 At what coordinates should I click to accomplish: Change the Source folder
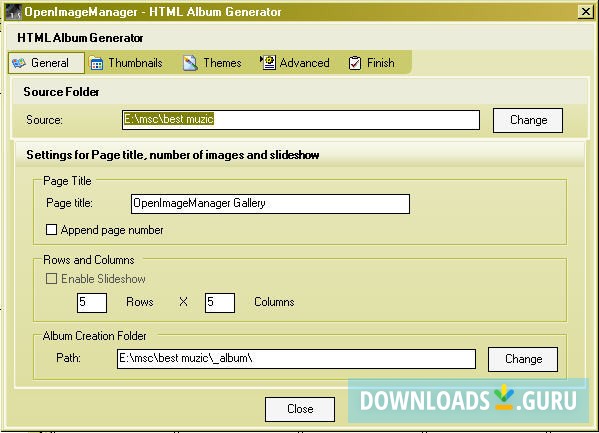(528, 120)
